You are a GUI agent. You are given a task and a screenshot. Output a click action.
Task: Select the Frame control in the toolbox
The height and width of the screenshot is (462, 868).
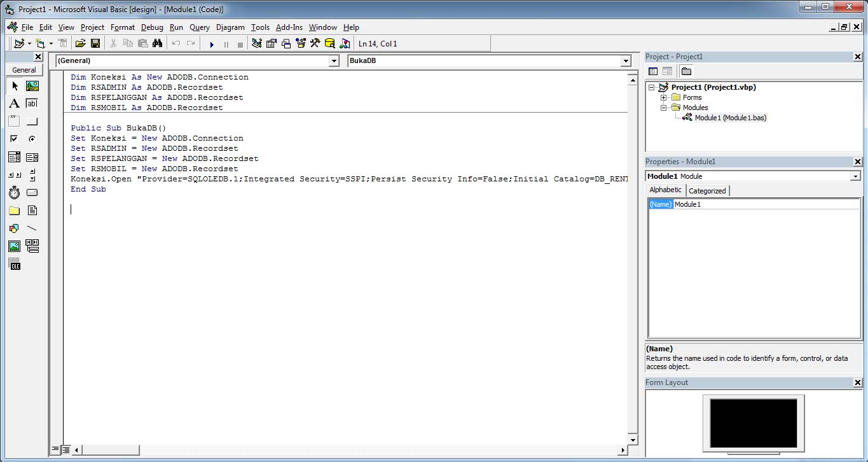pyautogui.click(x=15, y=122)
